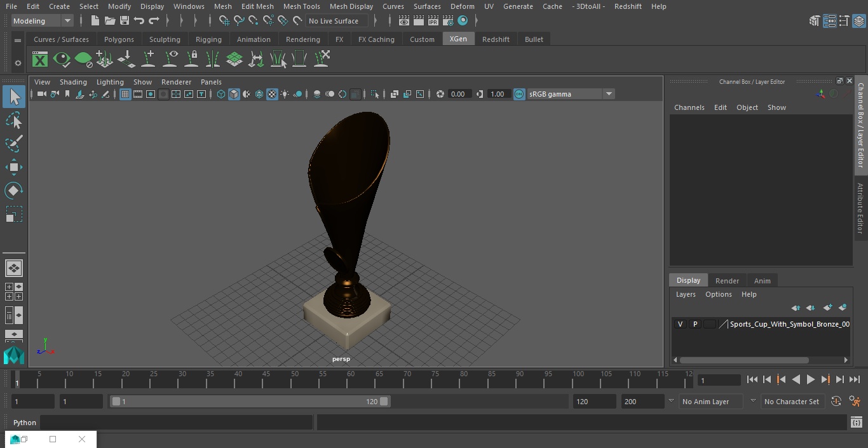Open a scene with folder icon

click(109, 21)
